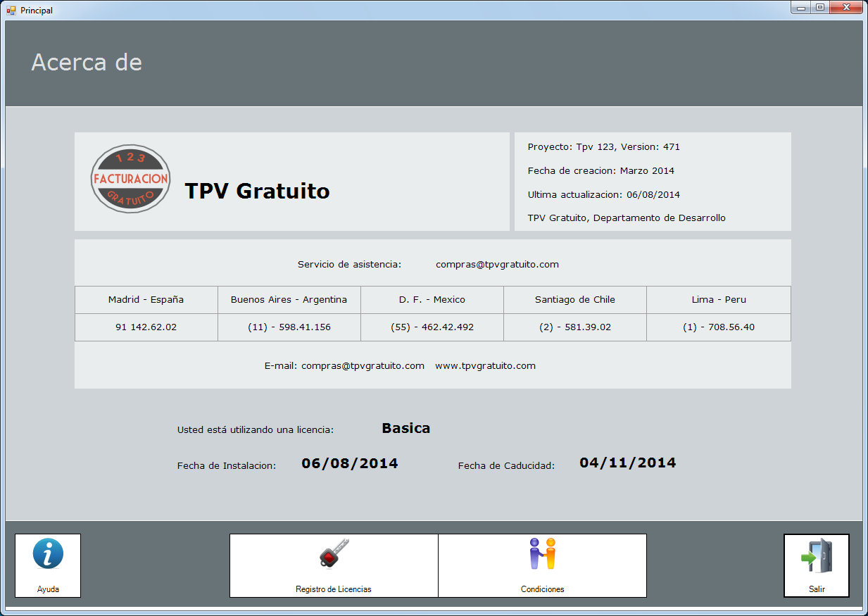868x616 pixels.
Task: Click the Basica license type text
Action: tap(405, 428)
